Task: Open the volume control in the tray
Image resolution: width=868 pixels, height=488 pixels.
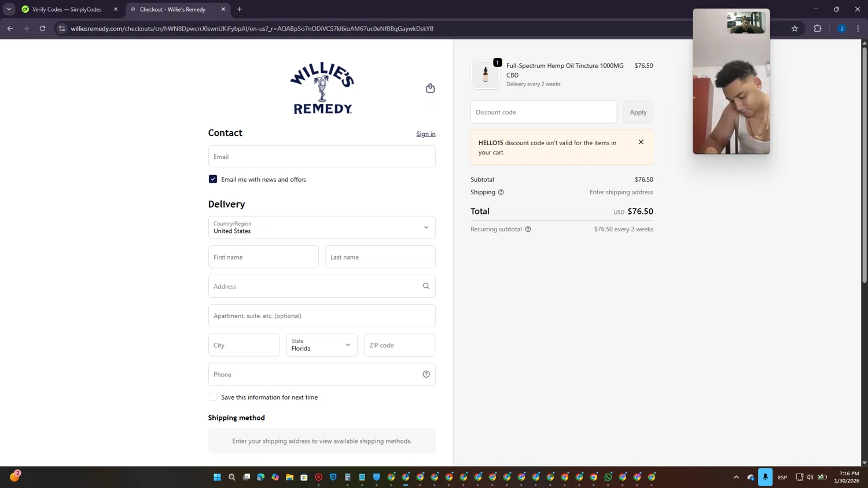Action: pos(810,477)
